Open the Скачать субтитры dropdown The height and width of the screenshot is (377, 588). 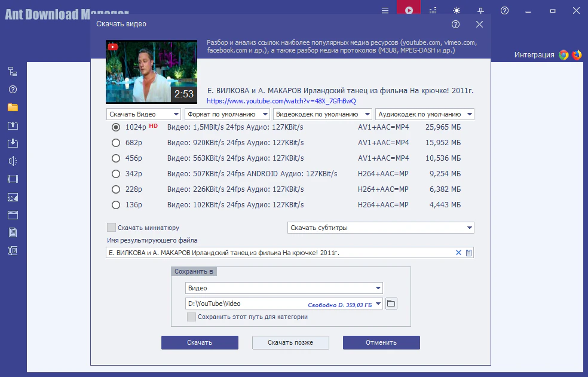(380, 228)
